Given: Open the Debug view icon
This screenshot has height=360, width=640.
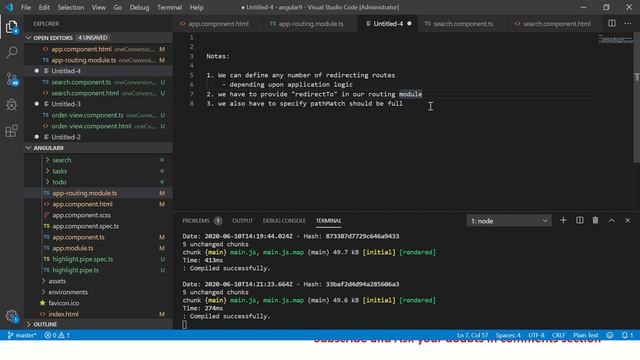Looking at the screenshot, I should pos(11,104).
